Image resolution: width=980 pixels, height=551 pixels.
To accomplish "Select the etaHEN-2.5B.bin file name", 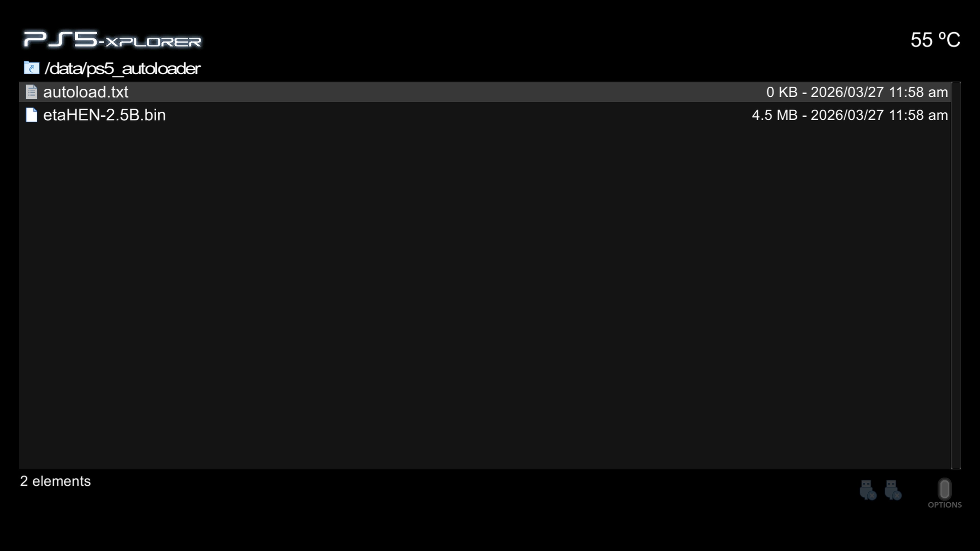I will point(105,115).
